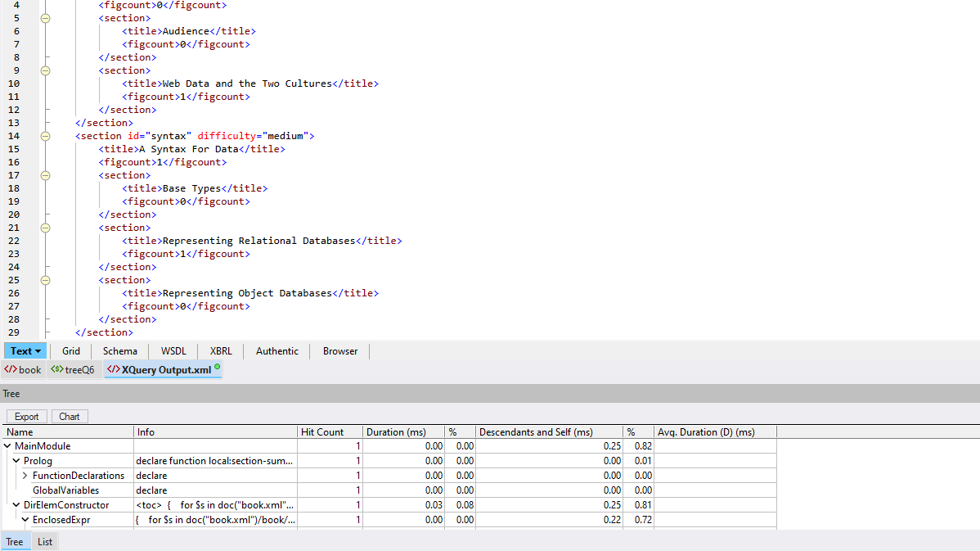Collapse the MainModule tree node
Screen dimensions: 980x551
coord(8,446)
